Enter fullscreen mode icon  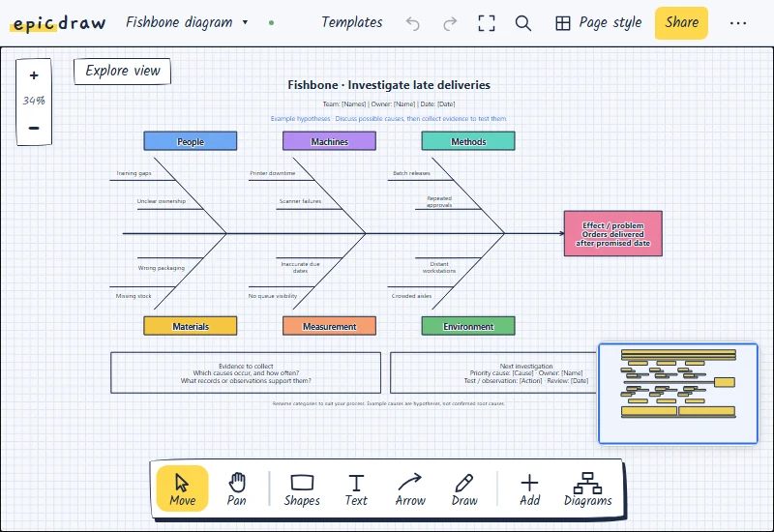point(487,23)
